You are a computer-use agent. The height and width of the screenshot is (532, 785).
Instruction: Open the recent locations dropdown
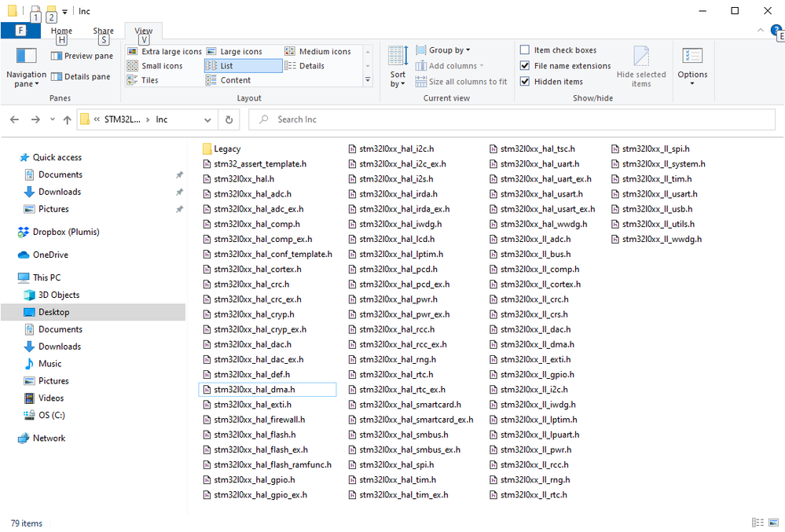click(52, 119)
